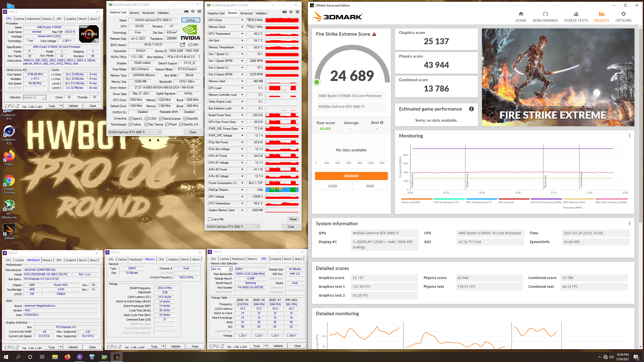This screenshot has width=644, height=362.
Task: Switch to the Caches tab in top CPU-Z window
Action: (20, 19)
